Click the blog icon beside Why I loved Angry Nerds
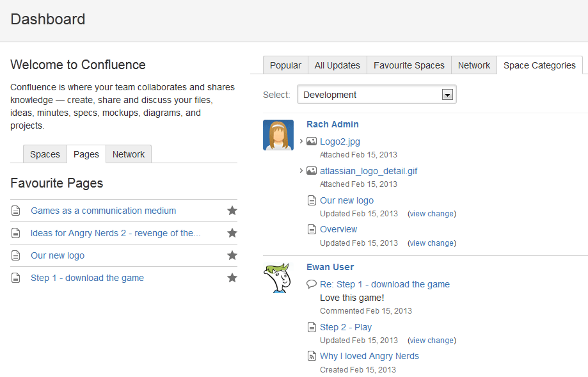 point(311,356)
